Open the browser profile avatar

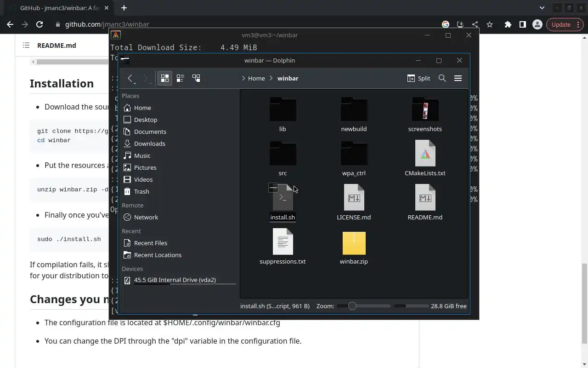point(537,24)
